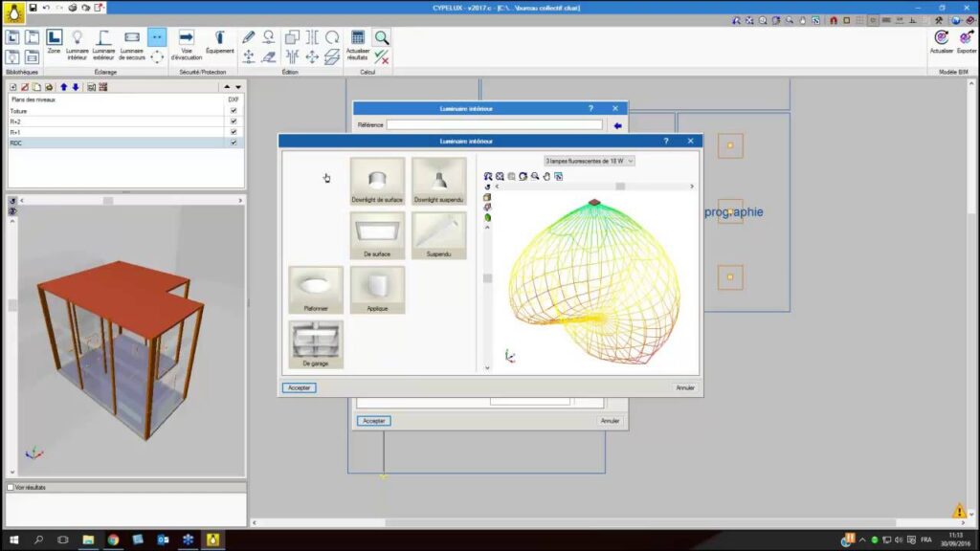Click the Équipement extinguisher icon
This screenshot has height=551, width=980.
219,43
